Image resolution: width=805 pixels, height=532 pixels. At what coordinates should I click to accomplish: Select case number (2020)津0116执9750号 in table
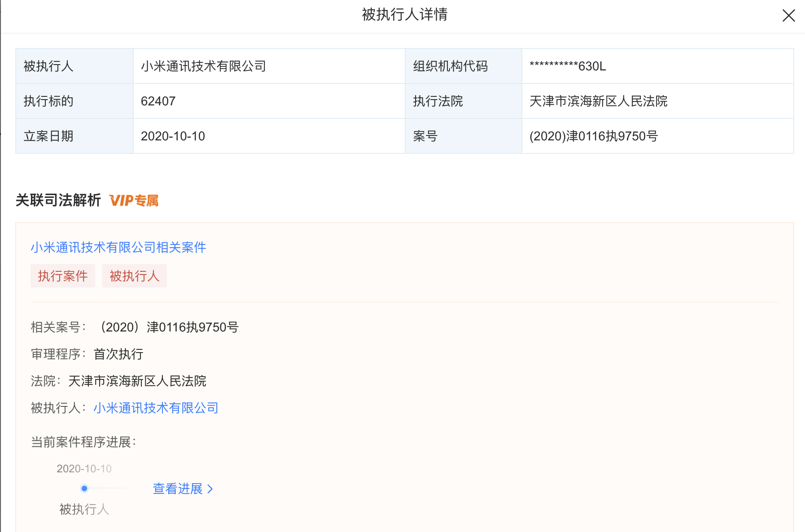coord(594,136)
